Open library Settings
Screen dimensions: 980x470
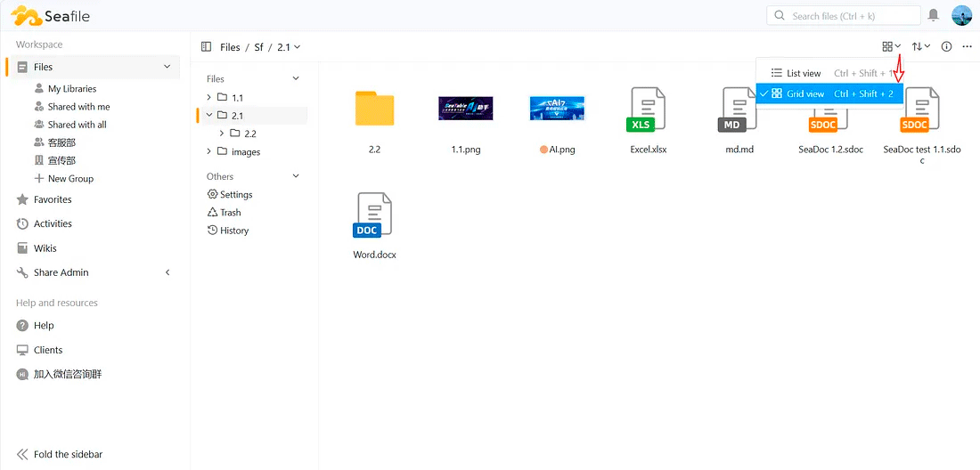(x=236, y=195)
